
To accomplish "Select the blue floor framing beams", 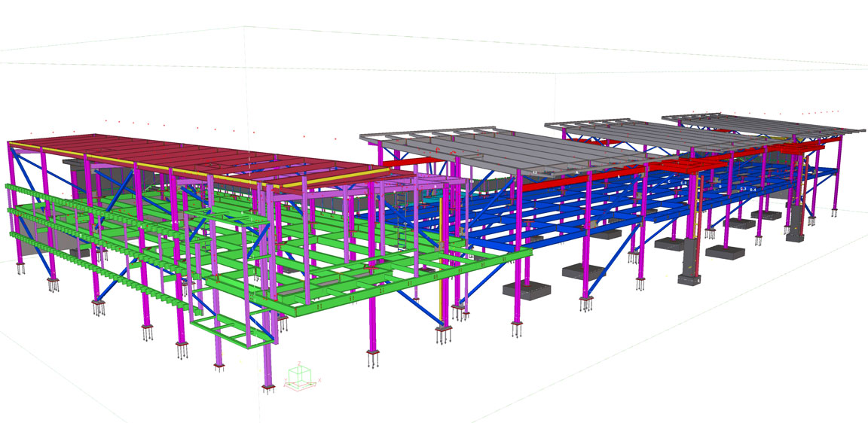I will pyautogui.click(x=573, y=211).
